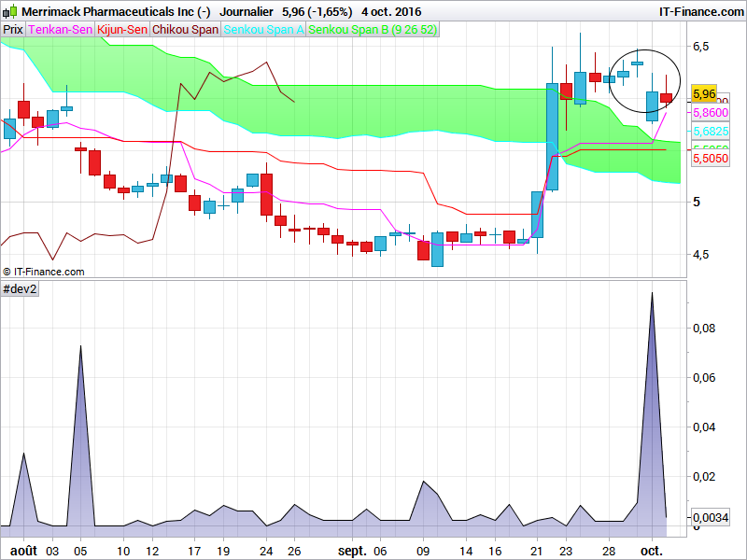Click the oct. label on time axis
Screen dimensions: 747x560
652,551
